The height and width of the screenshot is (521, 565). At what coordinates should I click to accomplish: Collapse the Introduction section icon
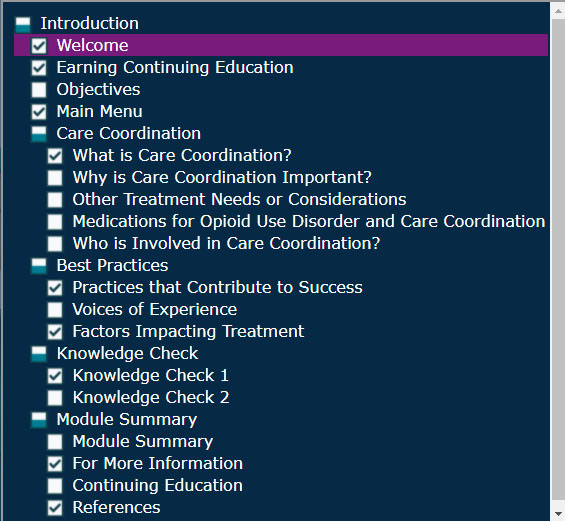23,24
